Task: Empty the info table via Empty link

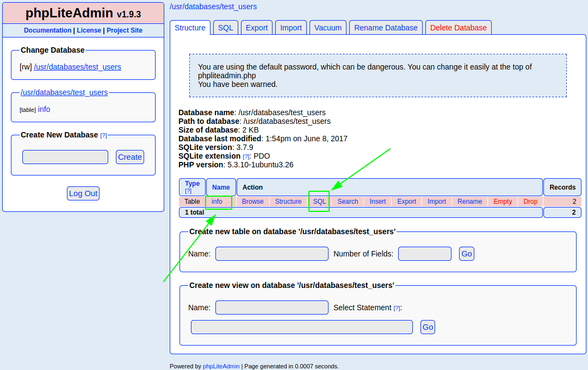Action: click(503, 202)
